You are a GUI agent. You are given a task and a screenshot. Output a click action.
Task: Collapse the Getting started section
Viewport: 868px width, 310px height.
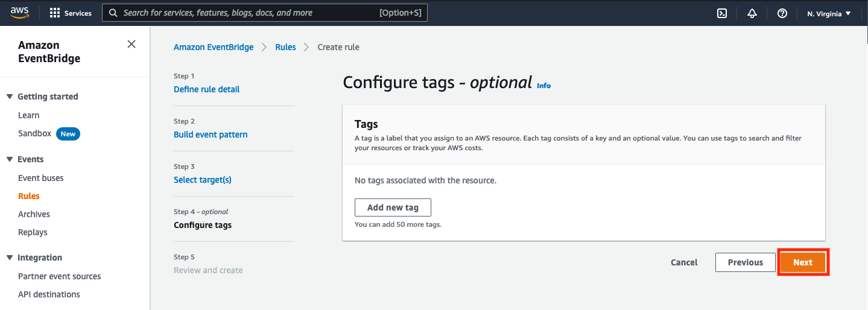tap(10, 96)
